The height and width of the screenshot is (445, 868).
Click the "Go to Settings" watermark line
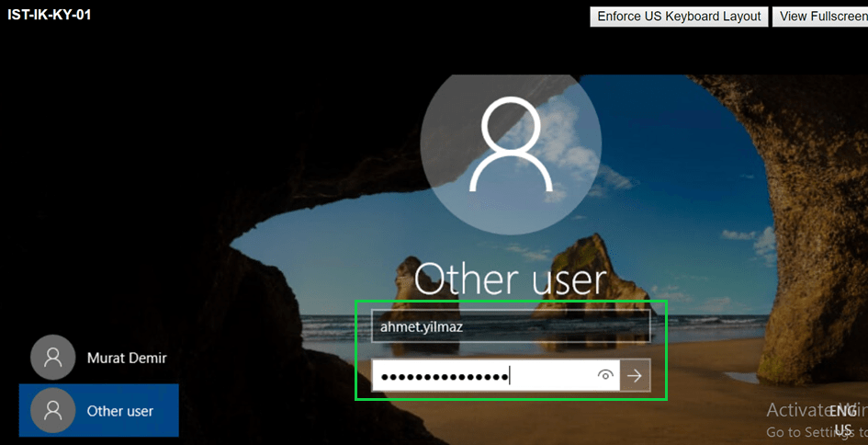pos(797,432)
